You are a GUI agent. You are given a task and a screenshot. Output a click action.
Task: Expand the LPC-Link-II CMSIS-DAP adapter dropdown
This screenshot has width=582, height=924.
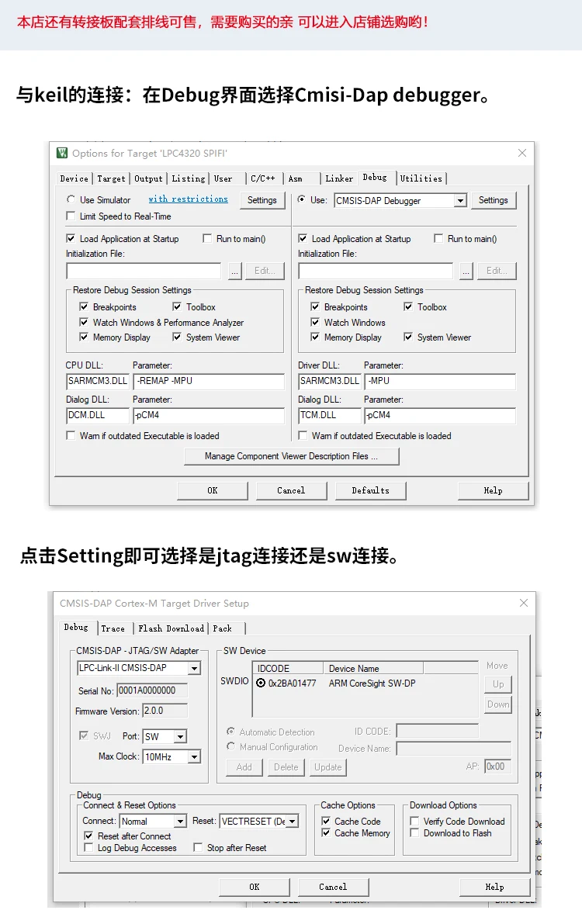coord(194,668)
